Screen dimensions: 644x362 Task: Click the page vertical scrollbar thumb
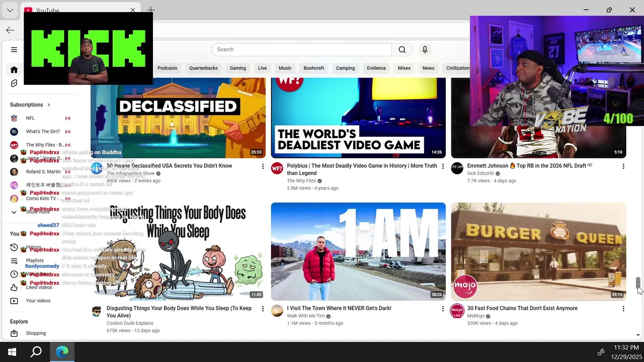(638, 284)
